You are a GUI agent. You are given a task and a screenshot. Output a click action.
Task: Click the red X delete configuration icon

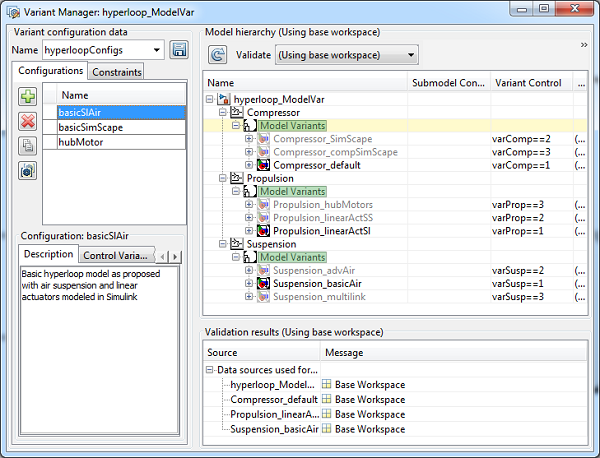click(27, 121)
